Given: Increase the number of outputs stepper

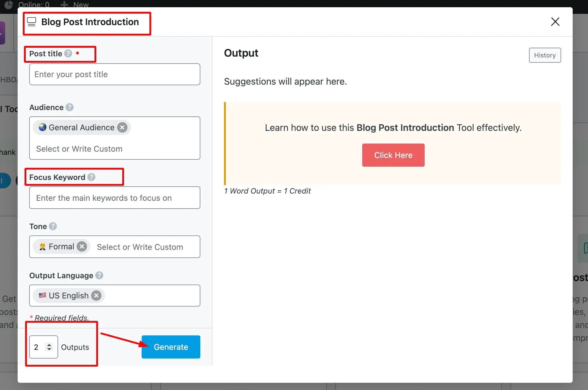Looking at the screenshot, I should coord(49,345).
